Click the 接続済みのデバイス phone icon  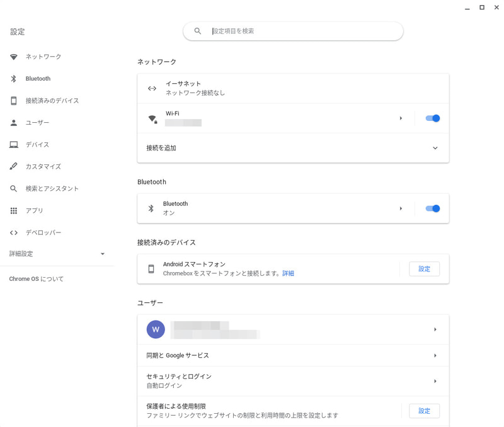14,100
